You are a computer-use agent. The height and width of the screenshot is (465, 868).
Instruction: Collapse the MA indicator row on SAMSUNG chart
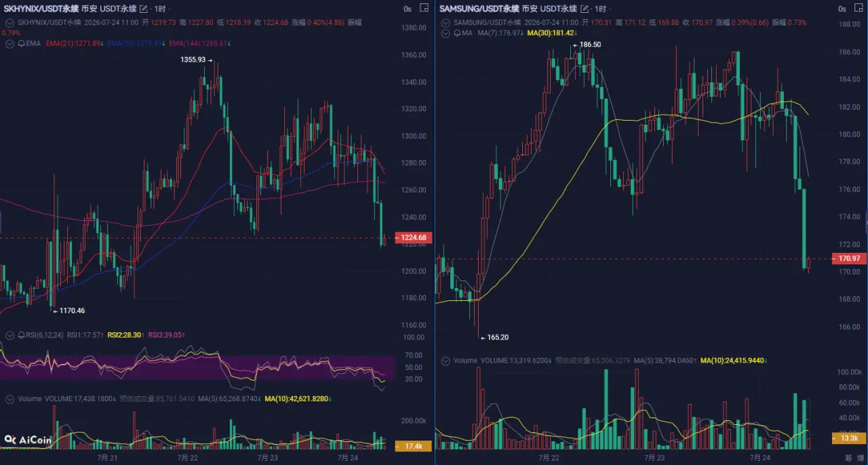(x=446, y=33)
